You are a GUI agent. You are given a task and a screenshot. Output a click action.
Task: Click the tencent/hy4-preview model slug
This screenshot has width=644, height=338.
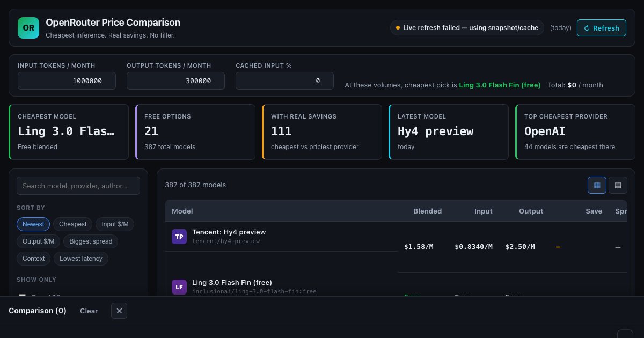click(226, 241)
